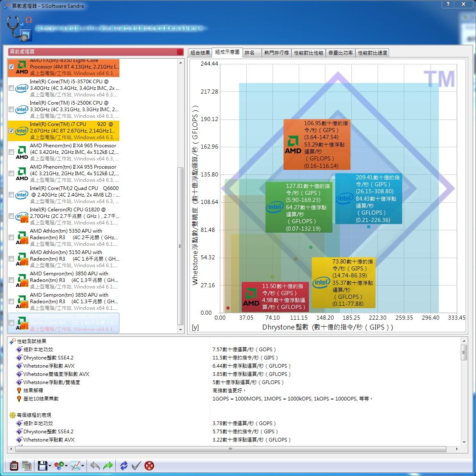Click the processor list vertical scrollbar thumb

180,246
